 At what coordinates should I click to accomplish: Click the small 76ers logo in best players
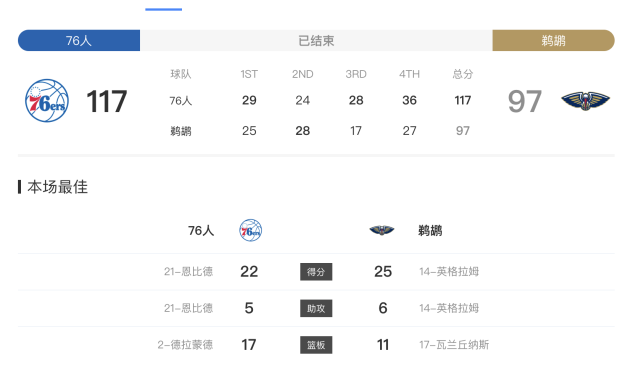pos(251,230)
